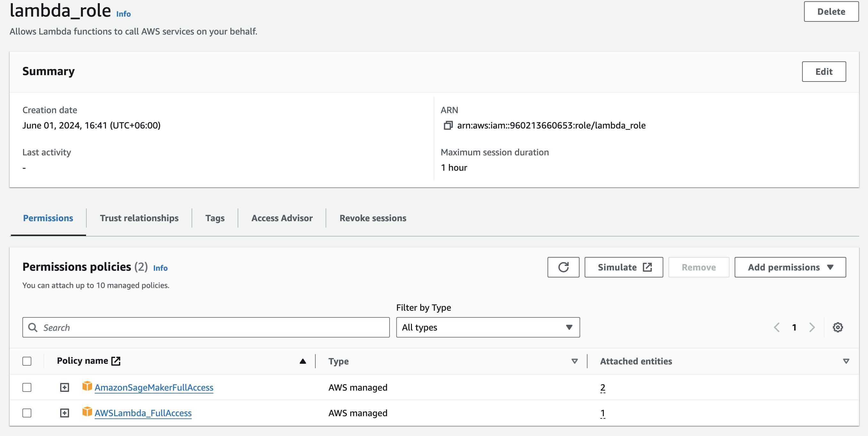This screenshot has width=868, height=436.
Task: Open the AWSLambda_FullAccess policy link
Action: click(143, 413)
